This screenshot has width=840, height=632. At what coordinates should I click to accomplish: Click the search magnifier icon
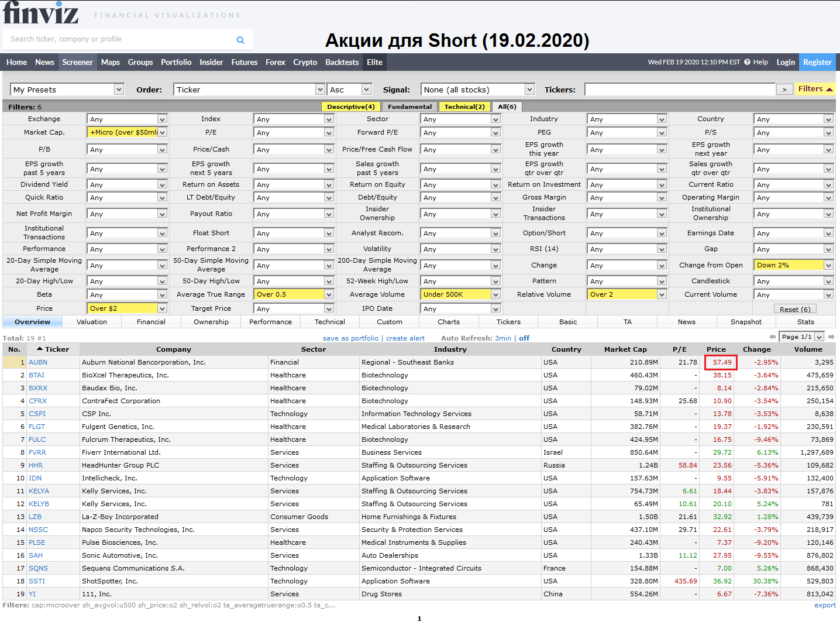coord(240,40)
